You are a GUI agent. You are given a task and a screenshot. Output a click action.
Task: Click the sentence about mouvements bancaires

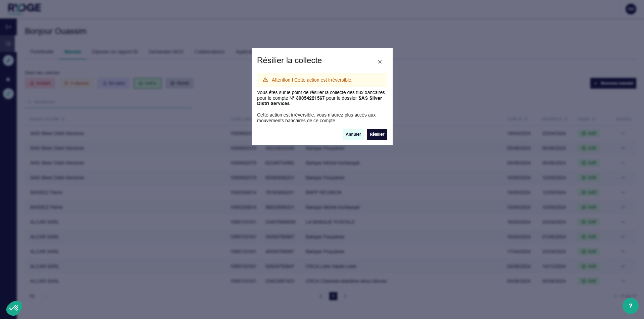316,118
